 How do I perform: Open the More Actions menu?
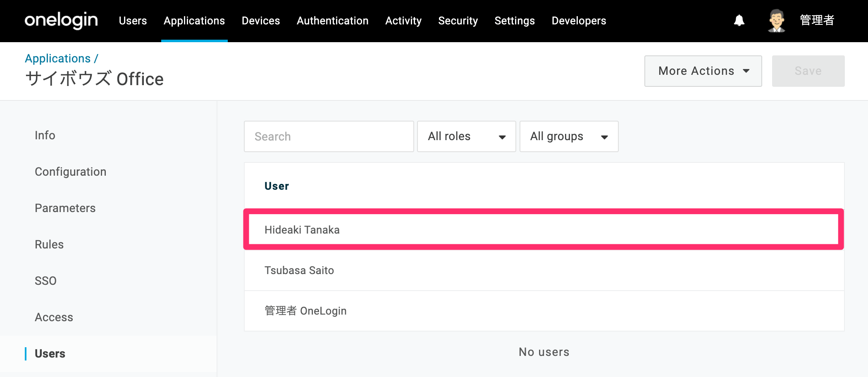703,71
